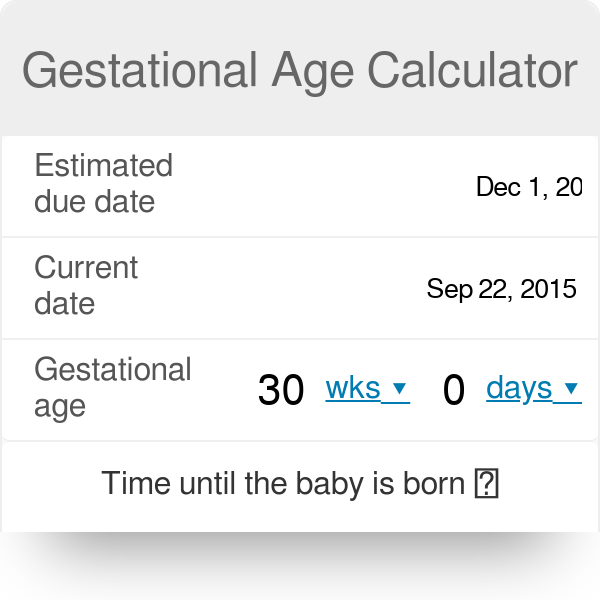600x600 pixels.
Task: Select the Estimated due date value field
Action: point(528,186)
